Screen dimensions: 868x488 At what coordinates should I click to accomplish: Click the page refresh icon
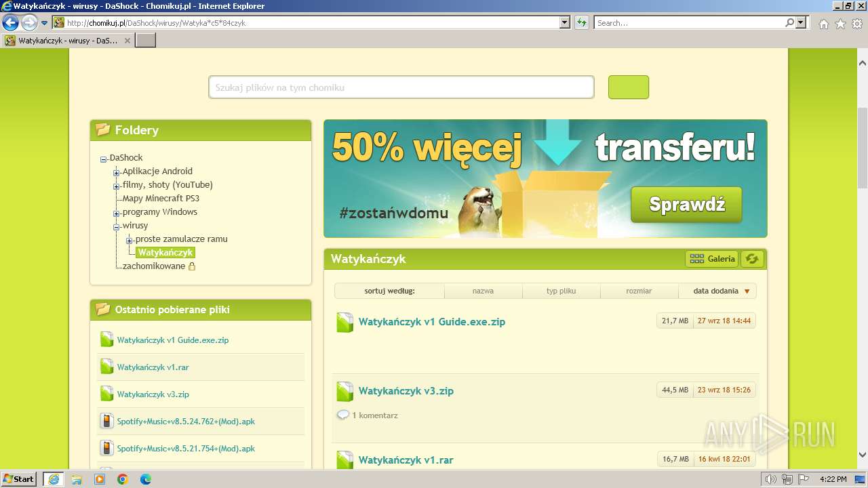coord(582,22)
